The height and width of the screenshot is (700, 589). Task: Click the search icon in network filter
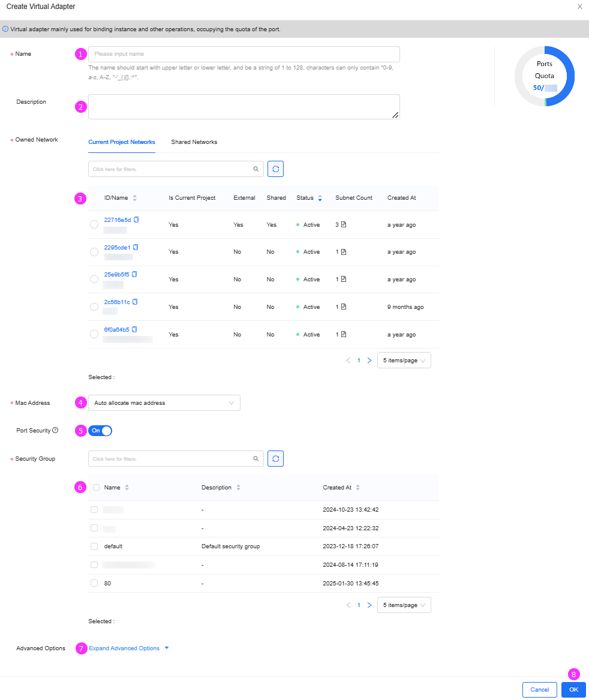click(x=256, y=169)
